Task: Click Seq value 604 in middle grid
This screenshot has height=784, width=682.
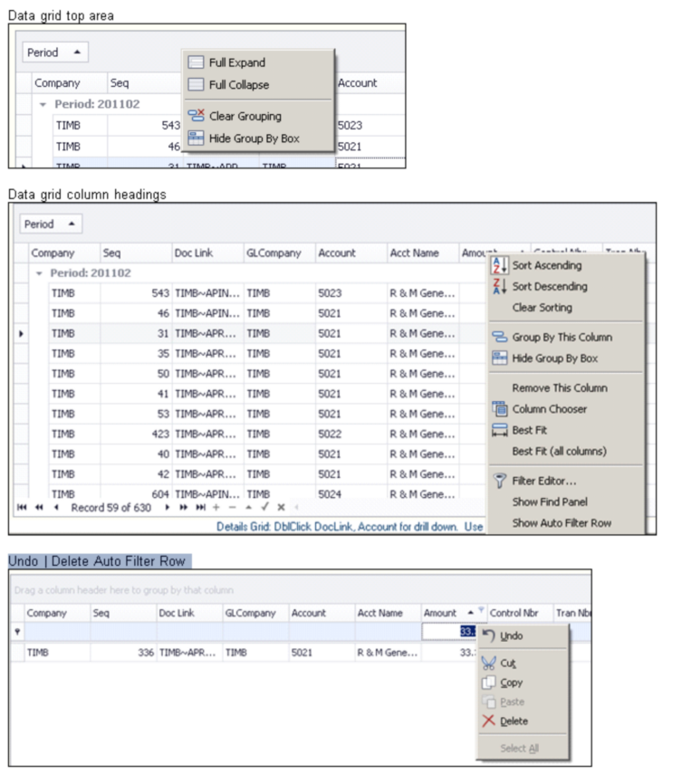Action: [x=160, y=494]
